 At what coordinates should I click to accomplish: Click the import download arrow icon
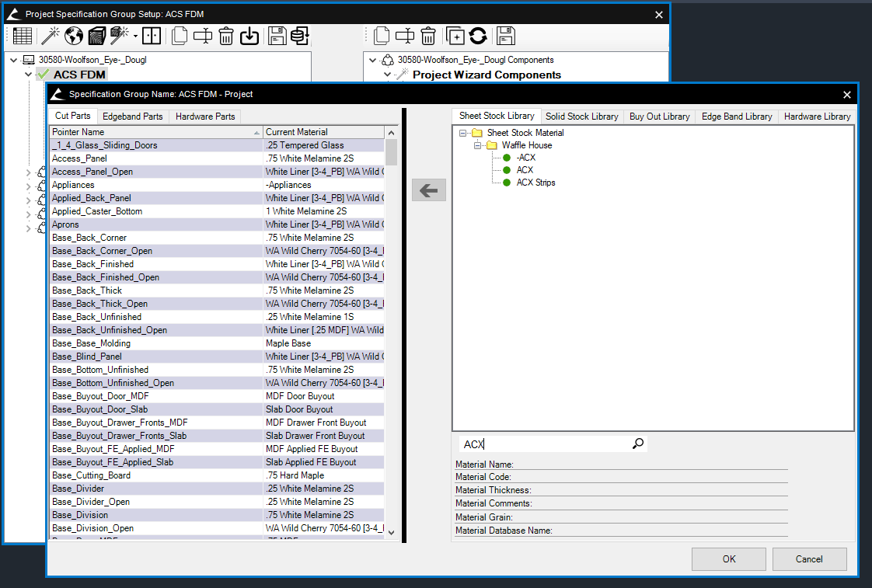click(x=249, y=37)
